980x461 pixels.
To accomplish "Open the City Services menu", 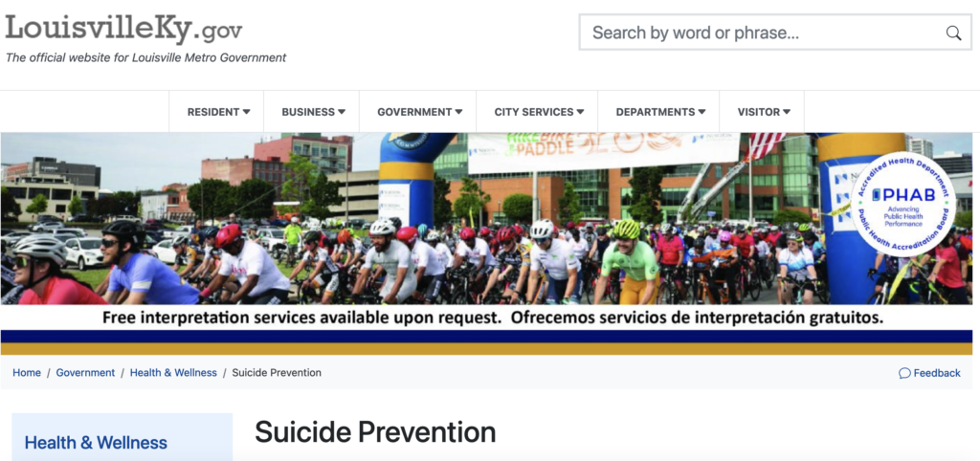I will tap(539, 112).
